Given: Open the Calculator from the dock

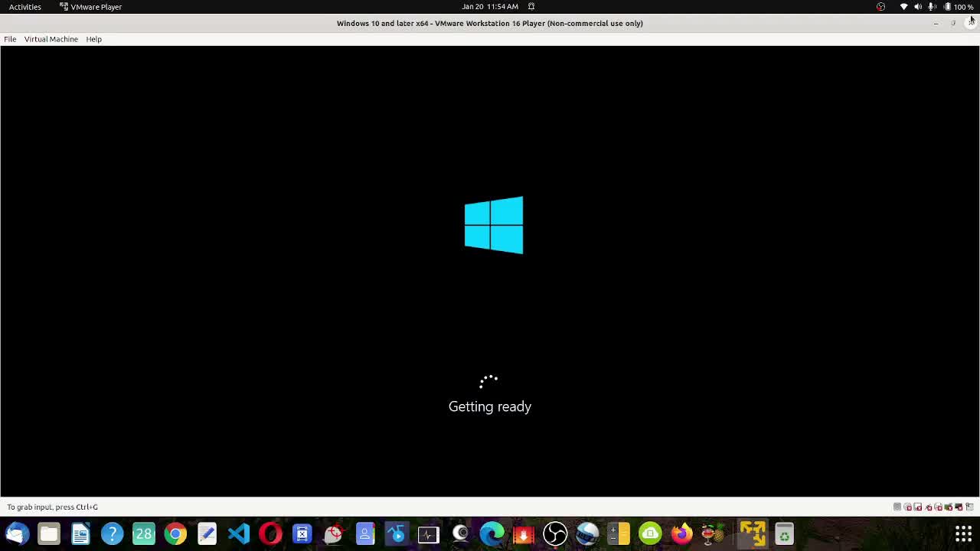Looking at the screenshot, I should tap(619, 533).
